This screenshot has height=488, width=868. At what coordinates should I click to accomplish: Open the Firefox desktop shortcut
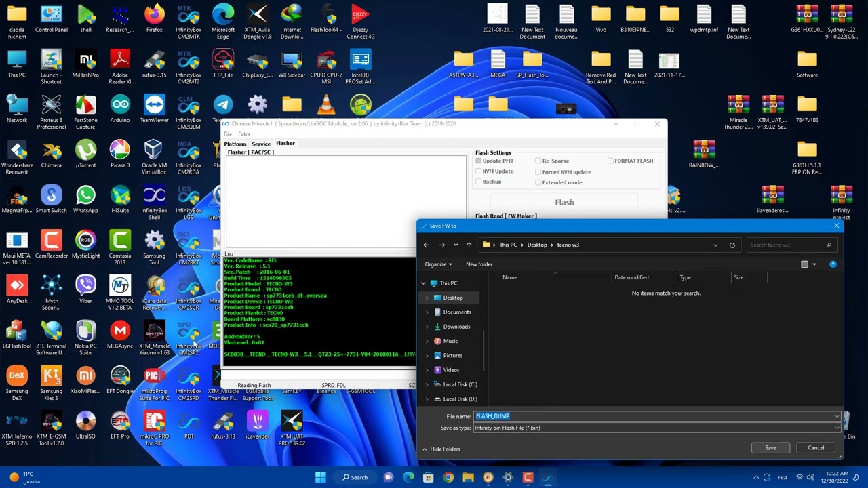(x=154, y=19)
